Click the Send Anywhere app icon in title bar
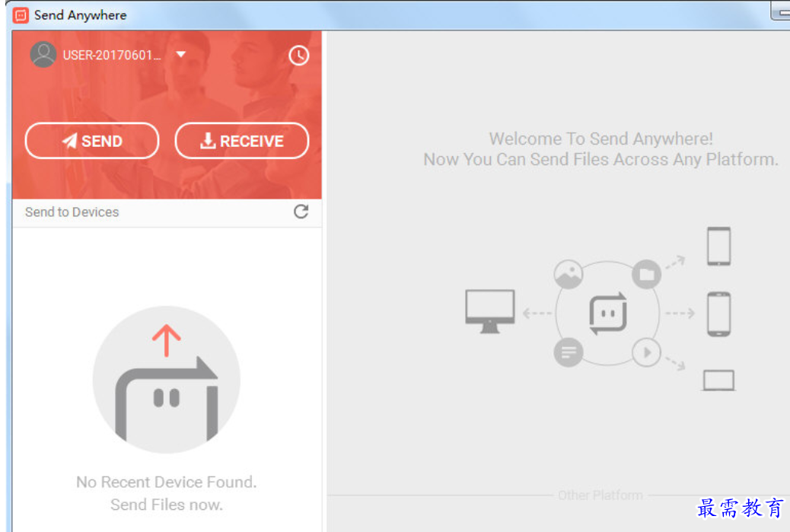Screen dimensions: 790x532 point(21,15)
